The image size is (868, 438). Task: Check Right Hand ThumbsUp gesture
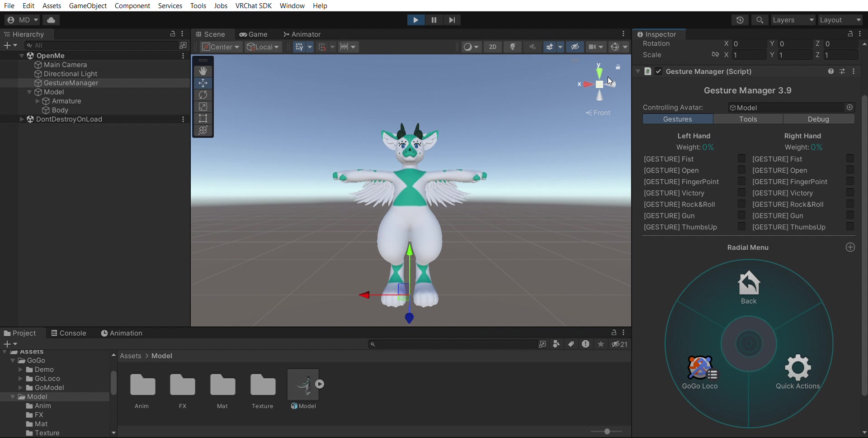(x=850, y=226)
